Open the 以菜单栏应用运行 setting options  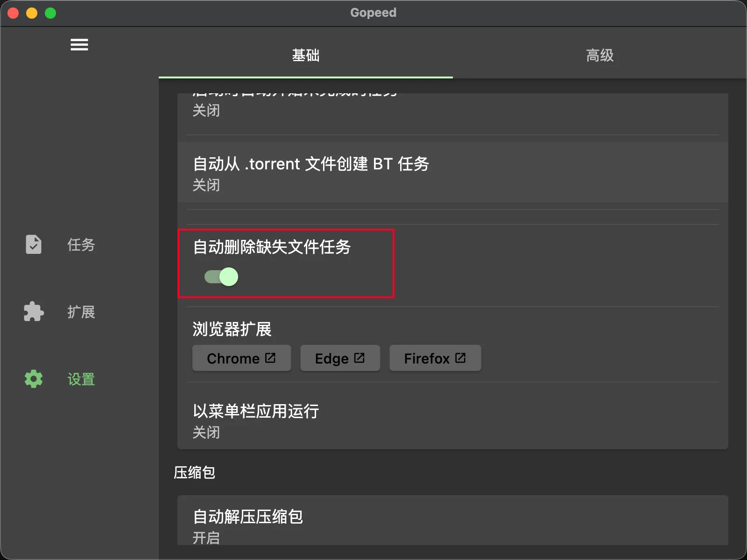click(452, 420)
